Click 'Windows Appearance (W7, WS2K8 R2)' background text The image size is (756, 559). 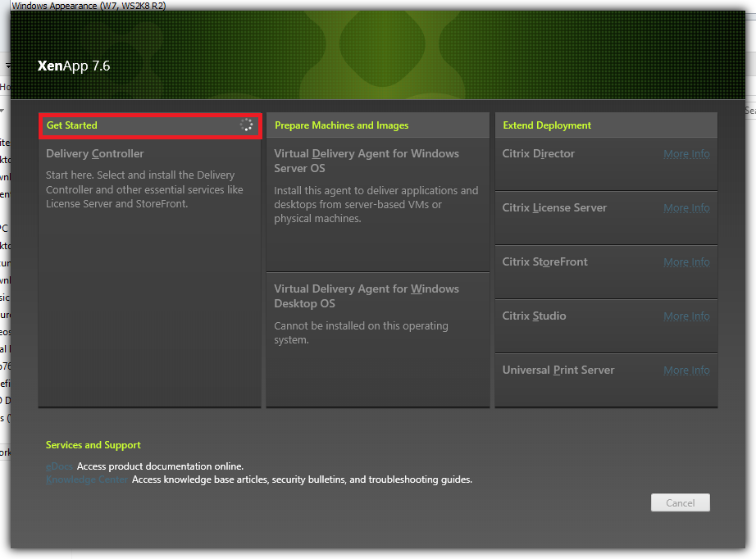pyautogui.click(x=89, y=6)
